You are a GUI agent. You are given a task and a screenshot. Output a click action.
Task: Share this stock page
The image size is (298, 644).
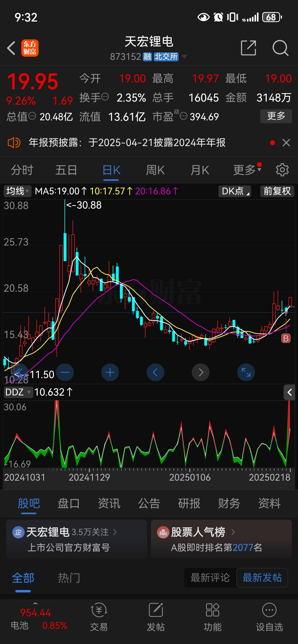click(248, 48)
